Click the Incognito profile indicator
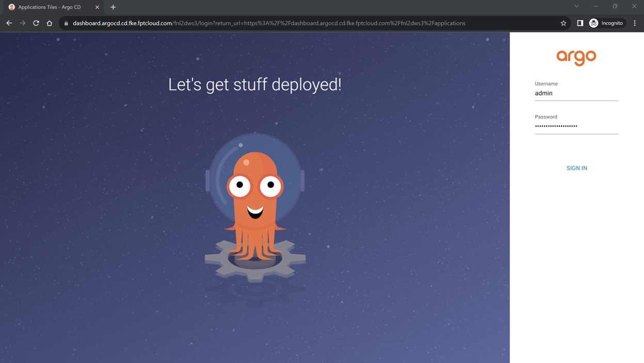 click(606, 23)
